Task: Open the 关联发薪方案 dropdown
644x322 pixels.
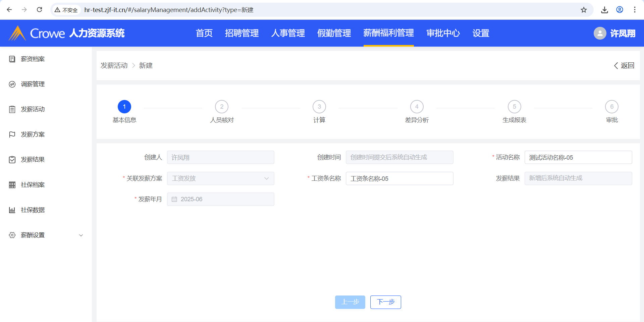Action: pyautogui.click(x=220, y=178)
